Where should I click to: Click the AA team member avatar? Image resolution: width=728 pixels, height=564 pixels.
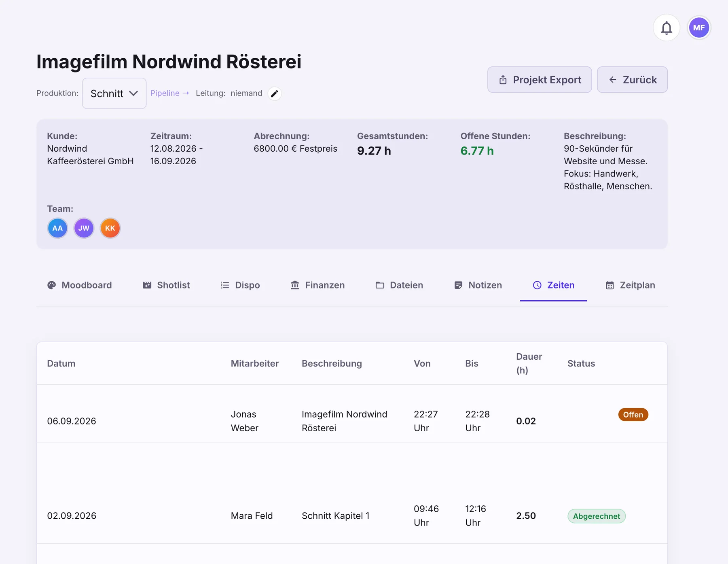[57, 228]
